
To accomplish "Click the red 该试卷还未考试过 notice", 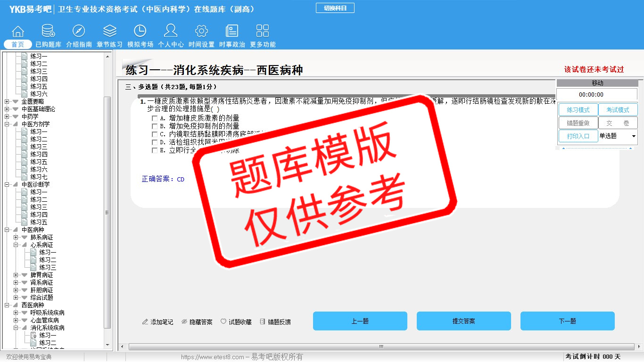I will click(x=594, y=69).
